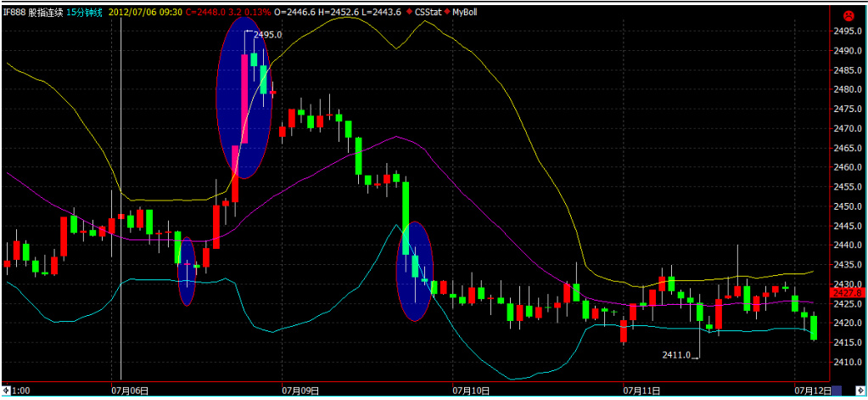Select the blue ellipse on the falling candles
This screenshot has height=400, width=868.
[x=415, y=272]
